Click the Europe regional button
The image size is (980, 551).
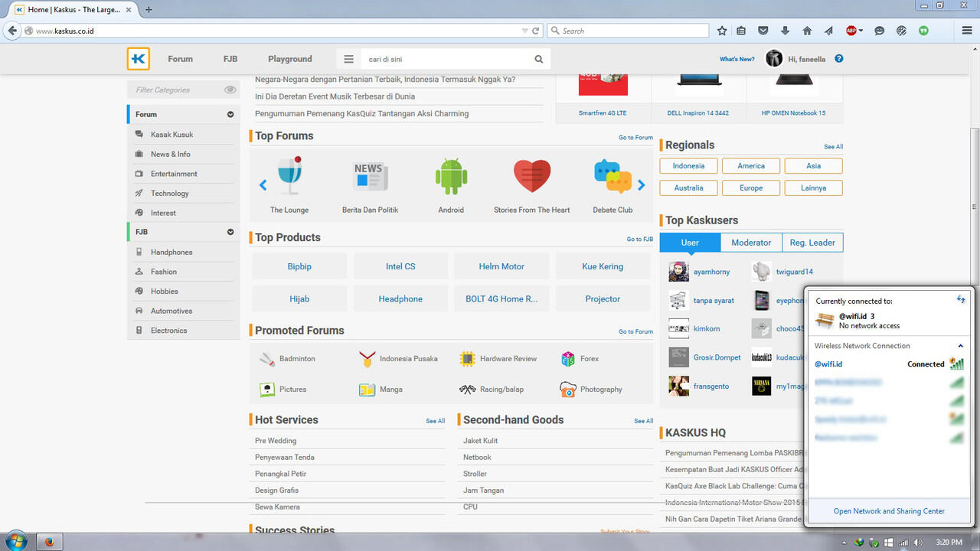751,187
